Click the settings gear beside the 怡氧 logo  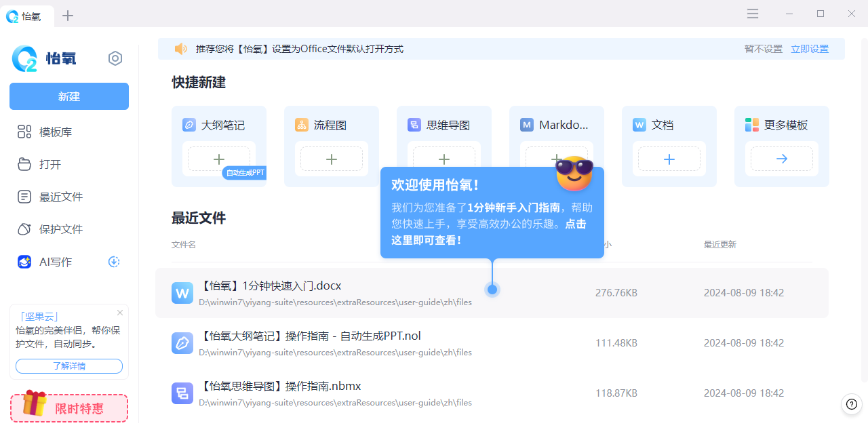pyautogui.click(x=115, y=58)
